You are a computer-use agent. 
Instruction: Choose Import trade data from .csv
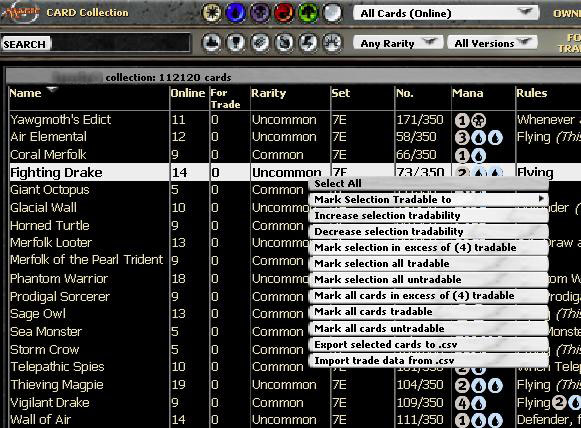(428, 361)
